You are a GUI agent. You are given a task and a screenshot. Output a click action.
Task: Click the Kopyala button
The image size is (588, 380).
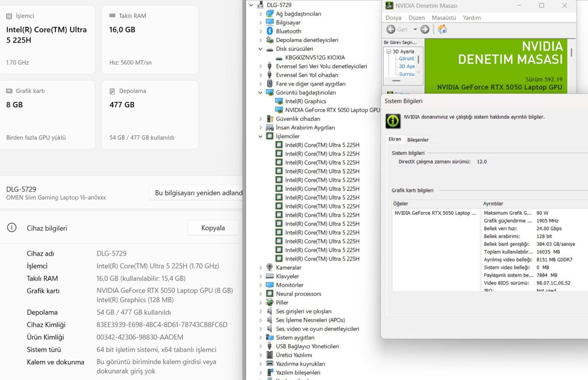[213, 228]
